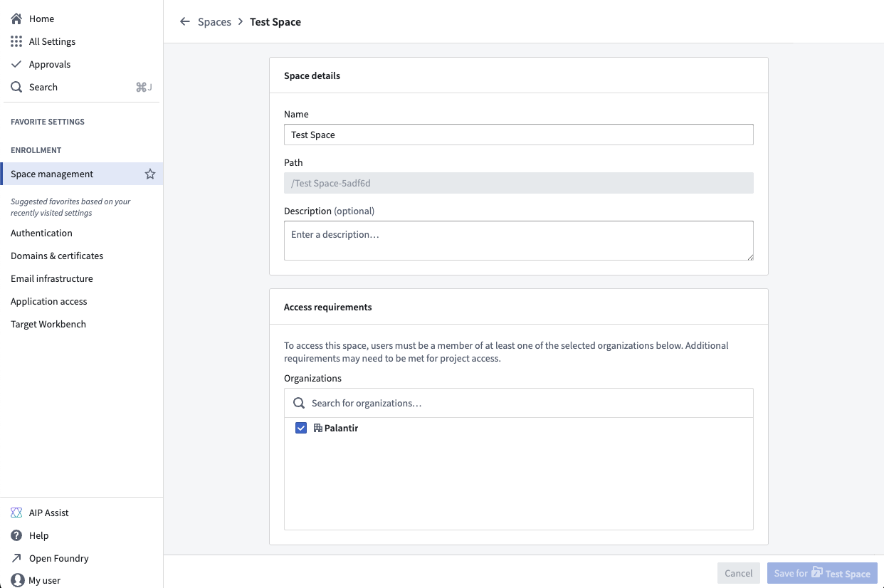Click the My user avatar icon
This screenshot has height=588, width=884.
click(x=18, y=580)
